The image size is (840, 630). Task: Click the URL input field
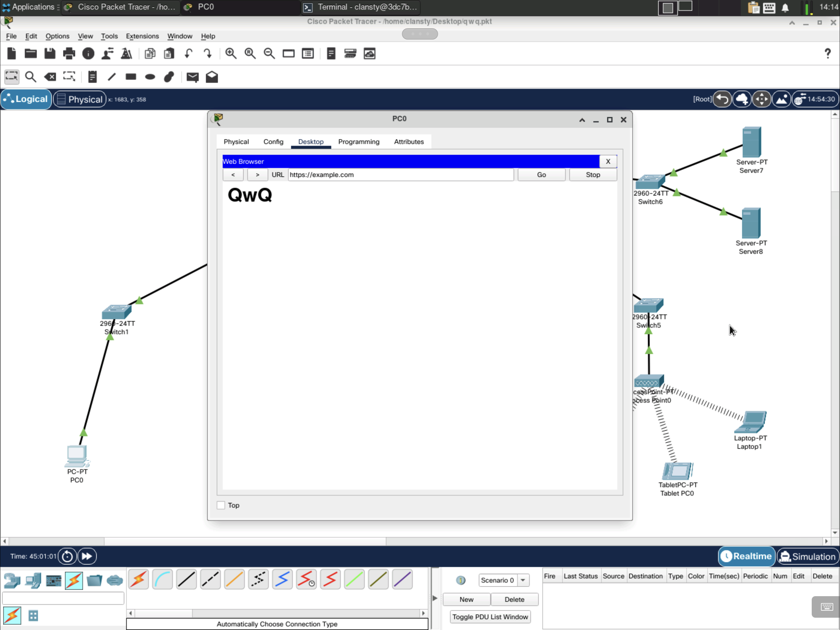pyautogui.click(x=400, y=175)
